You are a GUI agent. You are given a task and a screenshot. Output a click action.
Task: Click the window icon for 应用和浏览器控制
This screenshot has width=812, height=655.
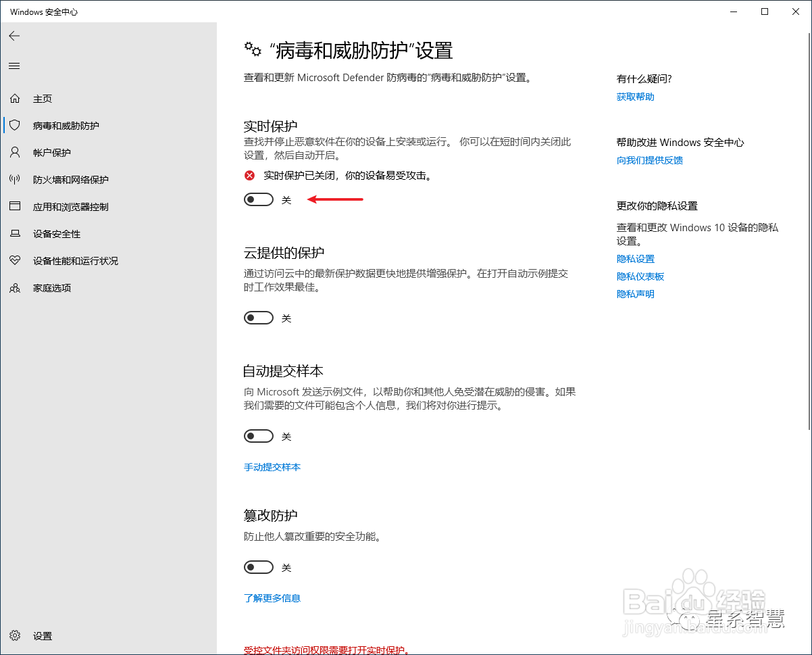pos(15,206)
